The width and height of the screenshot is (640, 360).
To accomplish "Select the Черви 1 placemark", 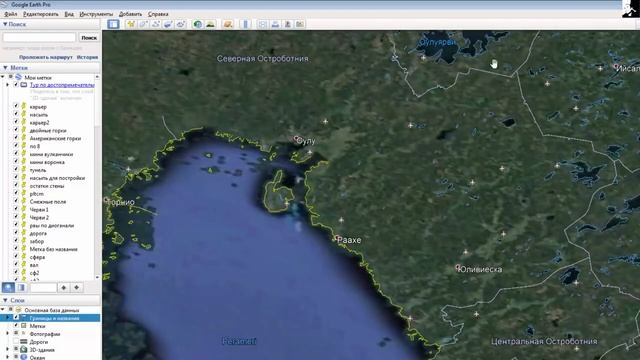I will [x=39, y=209].
